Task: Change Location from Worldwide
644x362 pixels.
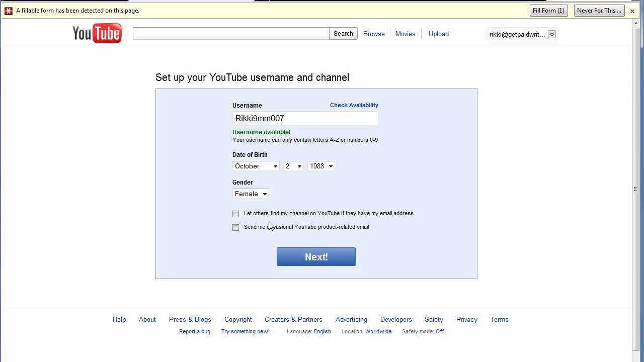Action: click(x=378, y=331)
